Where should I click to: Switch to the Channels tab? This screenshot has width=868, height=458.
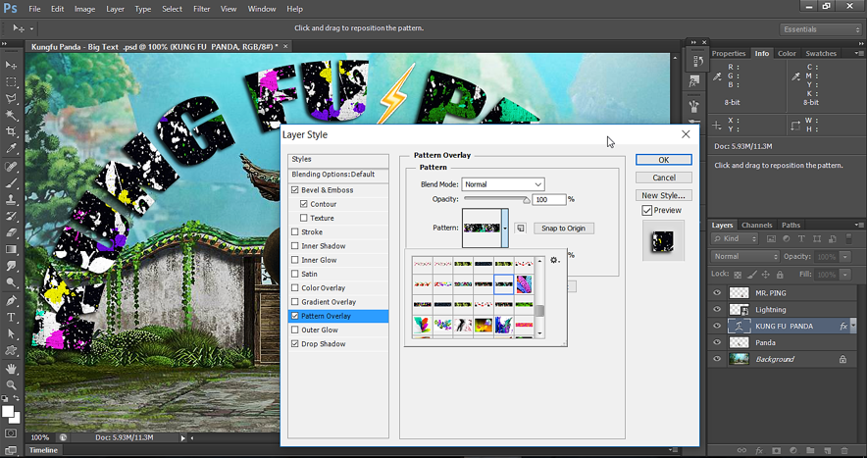coord(757,225)
